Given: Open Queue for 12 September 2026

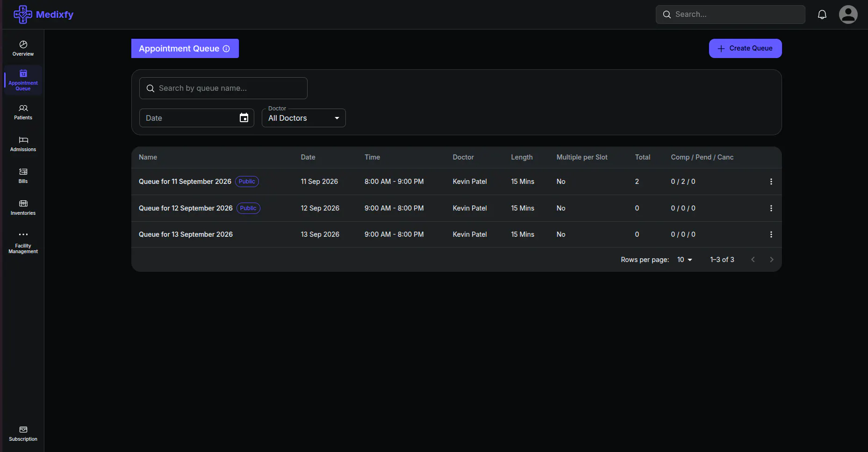Looking at the screenshot, I should (x=186, y=208).
